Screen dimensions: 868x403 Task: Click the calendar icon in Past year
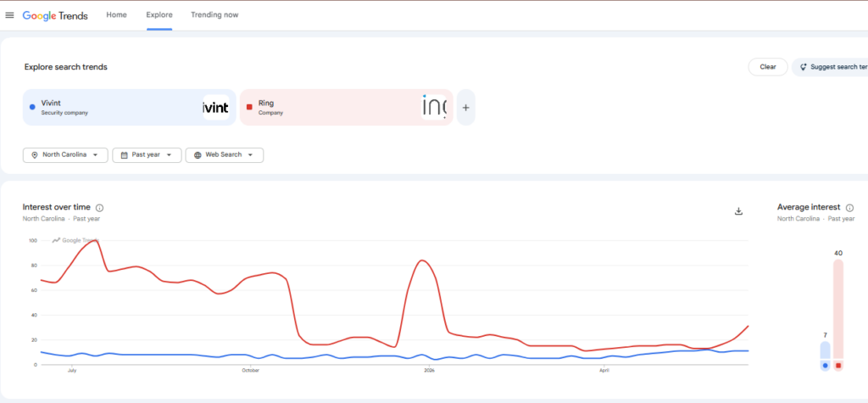124,155
